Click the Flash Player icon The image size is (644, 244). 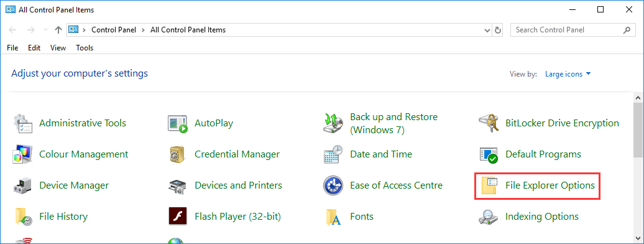[178, 217]
